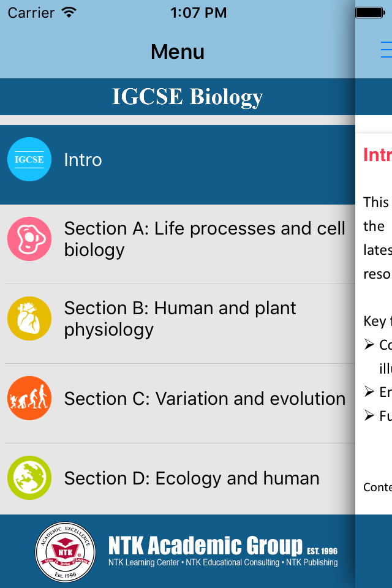The image size is (392, 588).
Task: Tap the orange evolution icon
Action: pos(29,398)
